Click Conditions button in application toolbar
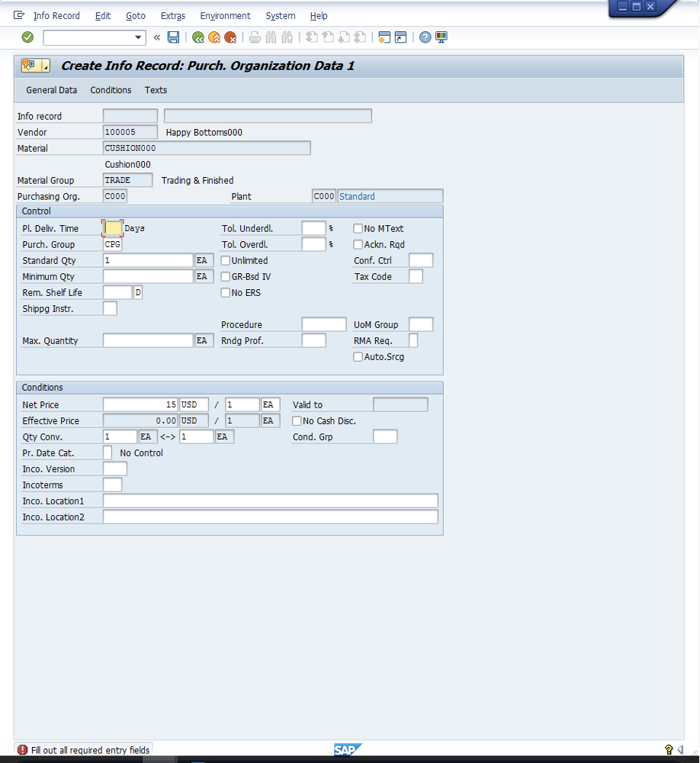The image size is (700, 763). click(x=111, y=90)
